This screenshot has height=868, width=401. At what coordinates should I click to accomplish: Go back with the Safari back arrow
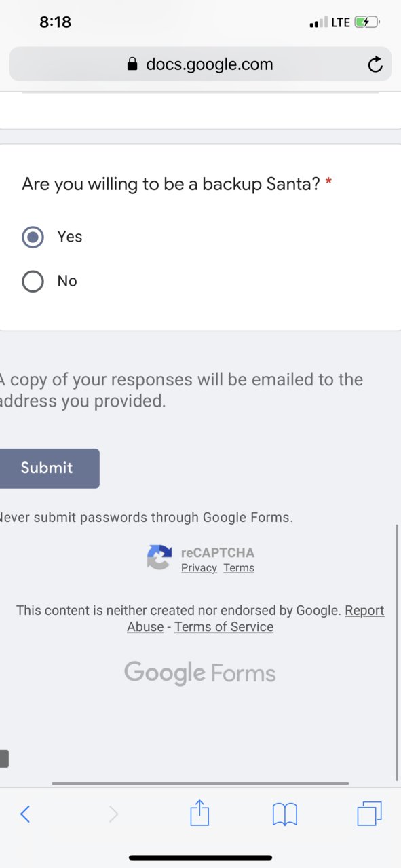tap(25, 814)
